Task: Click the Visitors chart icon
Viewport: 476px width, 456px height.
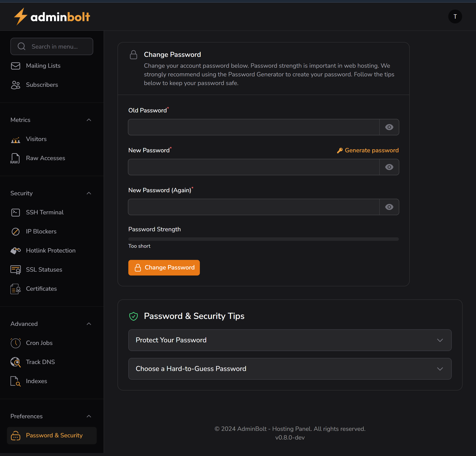Action: pos(16,139)
